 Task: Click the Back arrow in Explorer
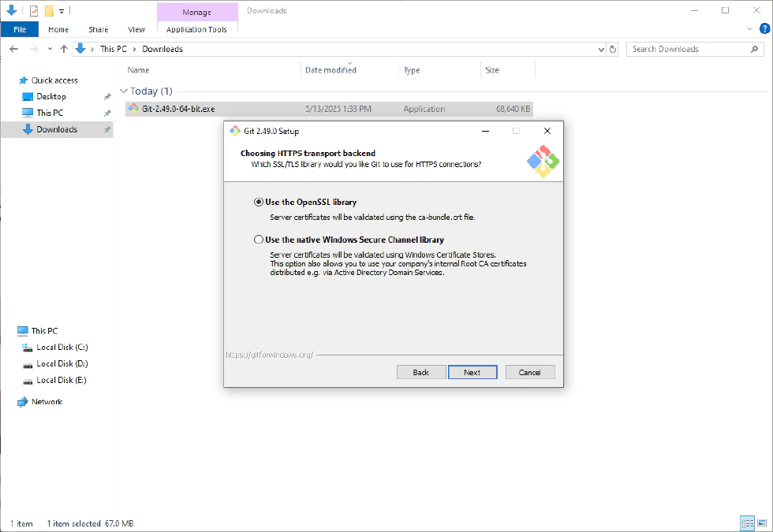pos(14,49)
